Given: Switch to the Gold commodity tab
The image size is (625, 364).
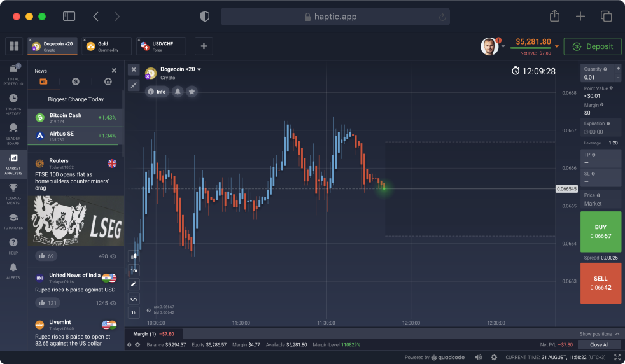Looking at the screenshot, I should pos(107,46).
